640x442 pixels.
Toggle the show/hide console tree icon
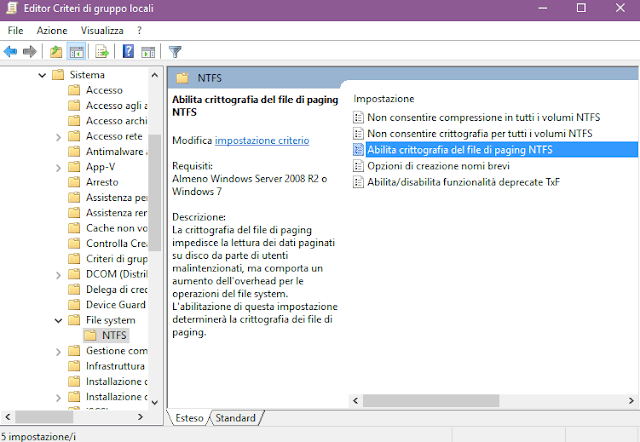pyautogui.click(x=76, y=51)
